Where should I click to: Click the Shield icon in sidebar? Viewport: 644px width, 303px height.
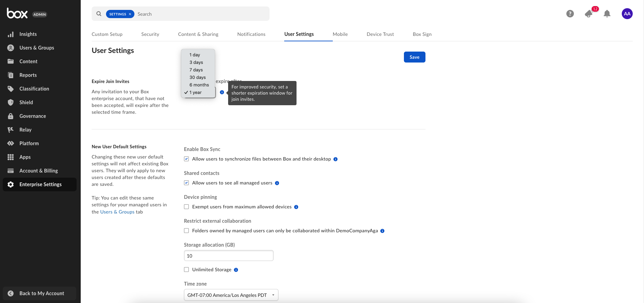click(x=11, y=102)
